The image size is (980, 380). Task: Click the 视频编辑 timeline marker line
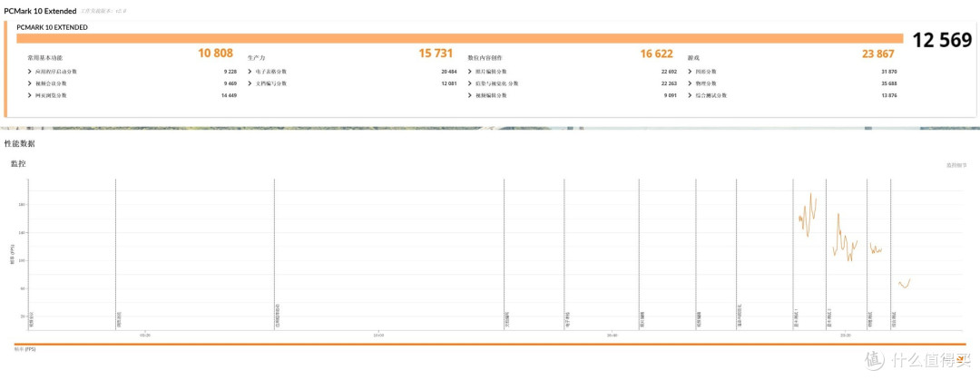(x=696, y=254)
